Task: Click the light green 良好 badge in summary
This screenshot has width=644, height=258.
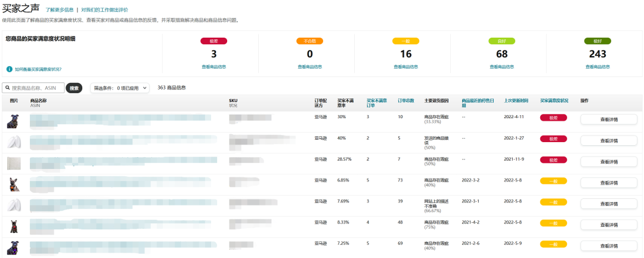Action: pyautogui.click(x=501, y=41)
